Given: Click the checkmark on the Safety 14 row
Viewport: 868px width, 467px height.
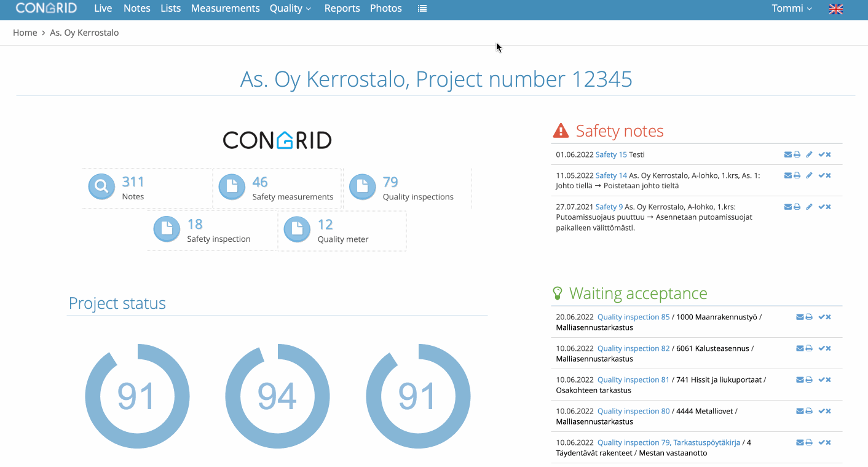Looking at the screenshot, I should coord(821,176).
